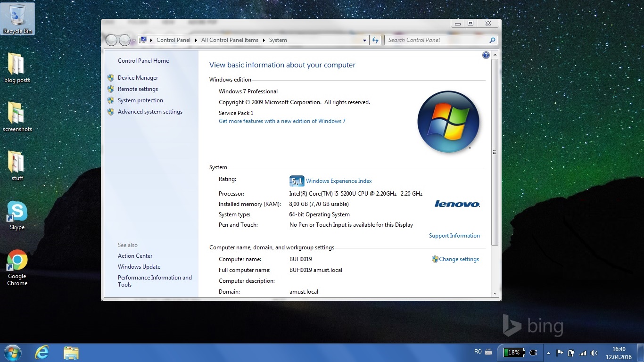The image size is (644, 362).
Task: Show hidden tray icons arrow
Action: [x=548, y=353]
